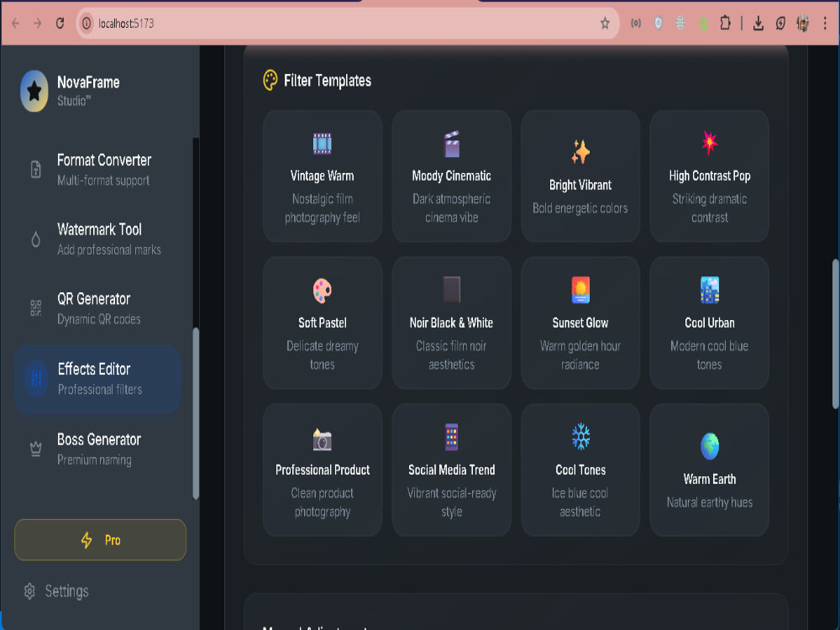
Task: Click the Bright Vibrant sparkles icon
Action: [580, 151]
